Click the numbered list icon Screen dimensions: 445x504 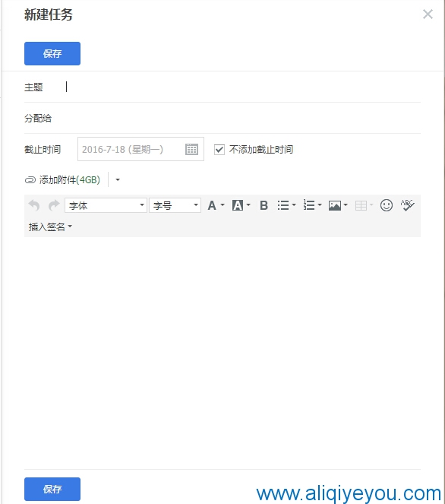click(x=312, y=205)
